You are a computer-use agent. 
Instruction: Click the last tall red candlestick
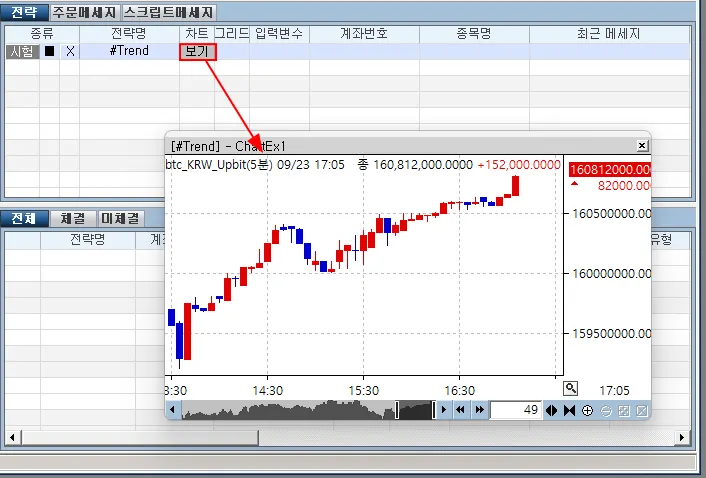tap(516, 185)
